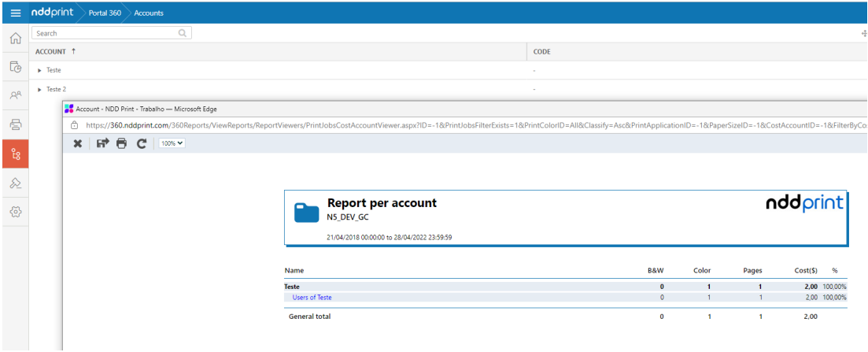The width and height of the screenshot is (868, 352).
Task: Select the highlighted Accounts sidebar icon
Action: pos(15,153)
